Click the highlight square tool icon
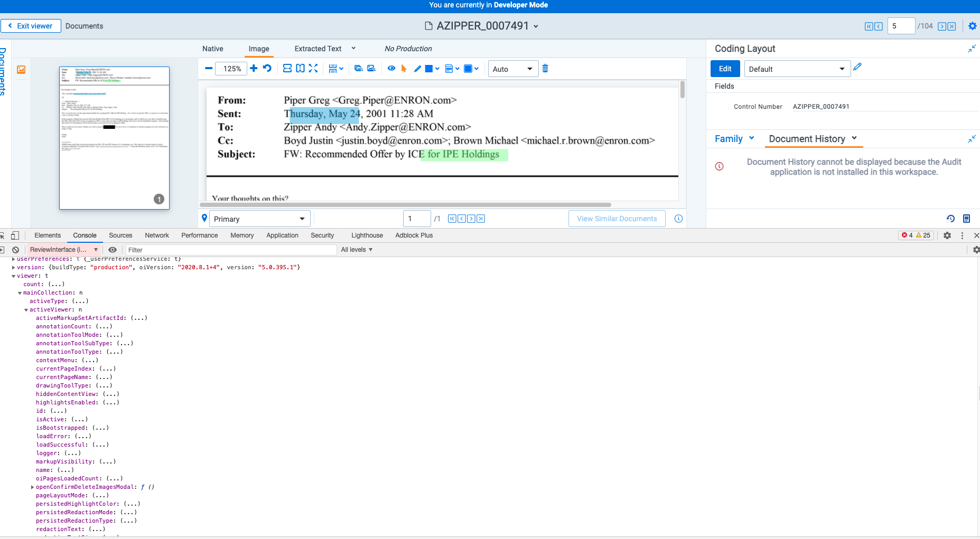This screenshot has height=539, width=980. coord(429,68)
